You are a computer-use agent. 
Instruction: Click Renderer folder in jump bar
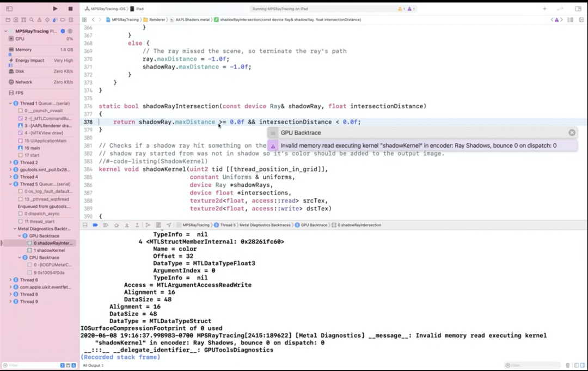(x=154, y=20)
